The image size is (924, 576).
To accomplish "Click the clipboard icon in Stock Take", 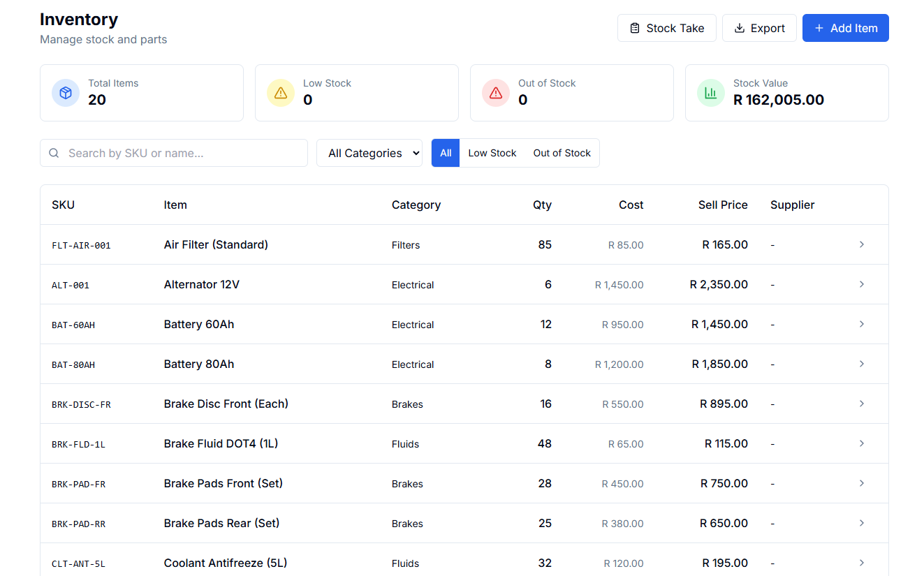I will [635, 28].
